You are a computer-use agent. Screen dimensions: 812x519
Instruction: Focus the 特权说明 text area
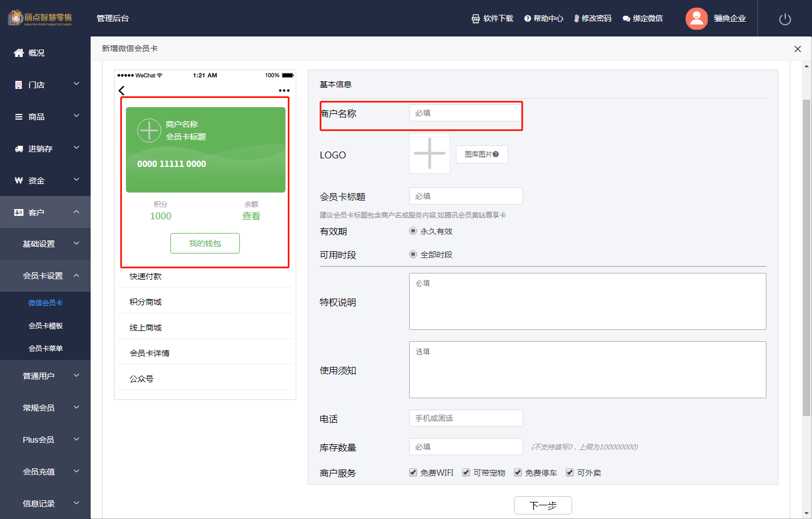(587, 301)
